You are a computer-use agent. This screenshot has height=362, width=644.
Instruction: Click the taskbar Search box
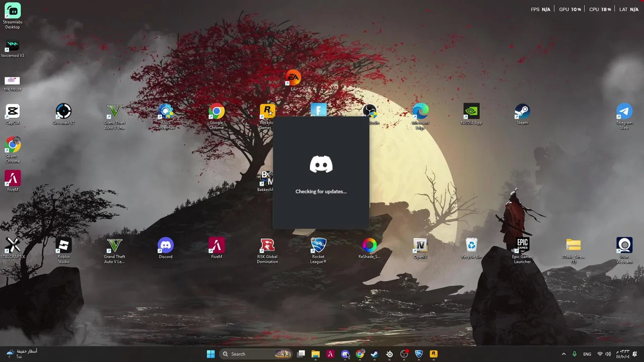(257, 354)
